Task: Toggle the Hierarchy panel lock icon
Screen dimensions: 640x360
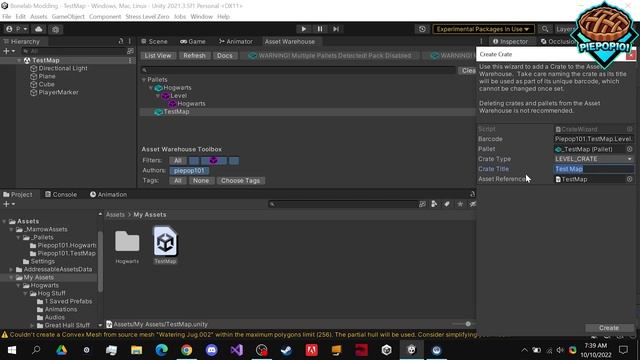Action: click(121, 41)
